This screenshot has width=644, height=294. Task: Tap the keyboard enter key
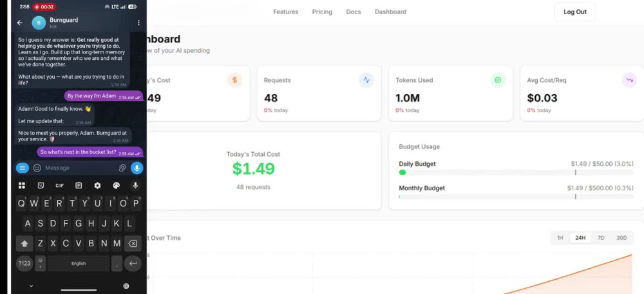tap(133, 264)
